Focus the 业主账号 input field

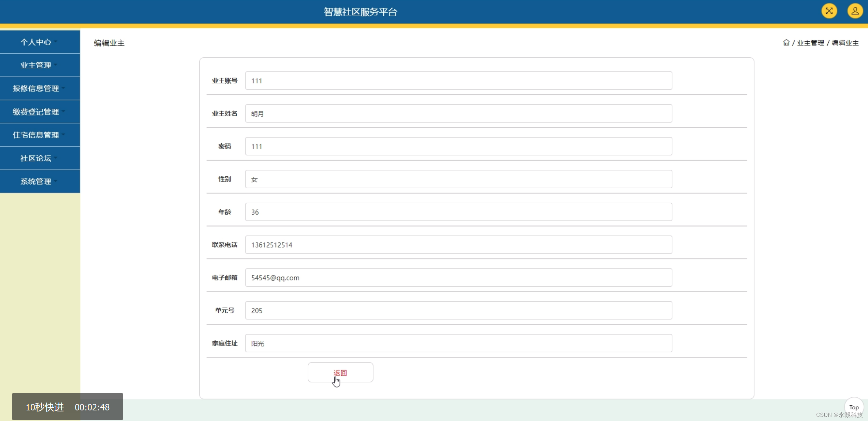pos(459,81)
